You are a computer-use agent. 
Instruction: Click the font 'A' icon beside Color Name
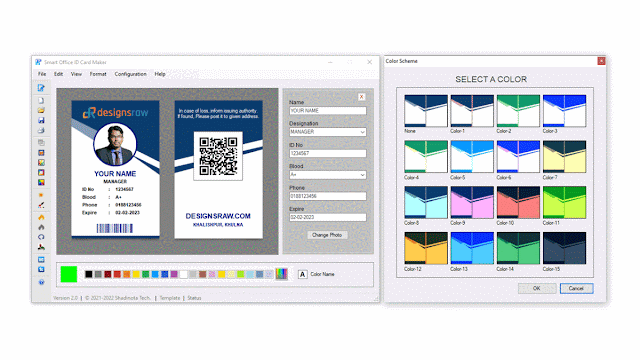302,274
